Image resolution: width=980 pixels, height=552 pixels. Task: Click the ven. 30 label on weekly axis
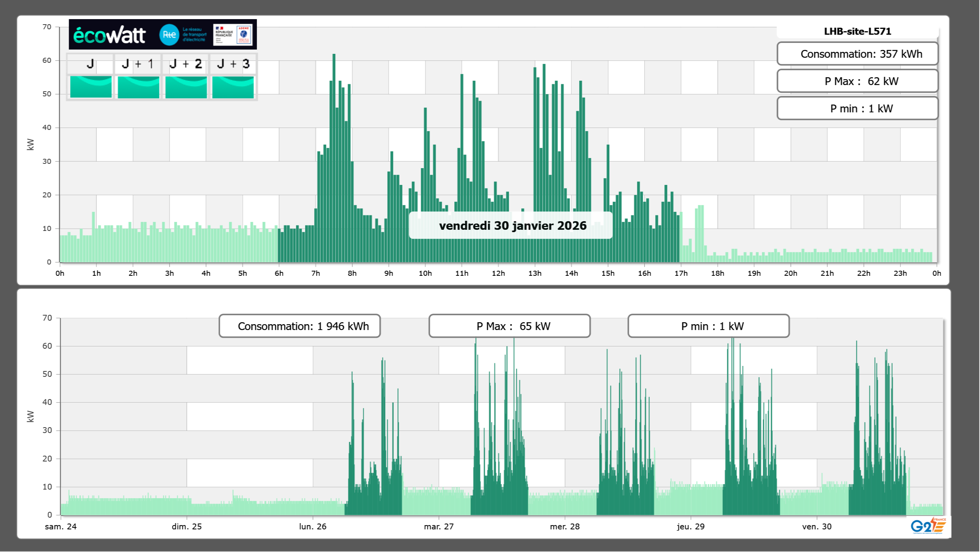coord(816,527)
